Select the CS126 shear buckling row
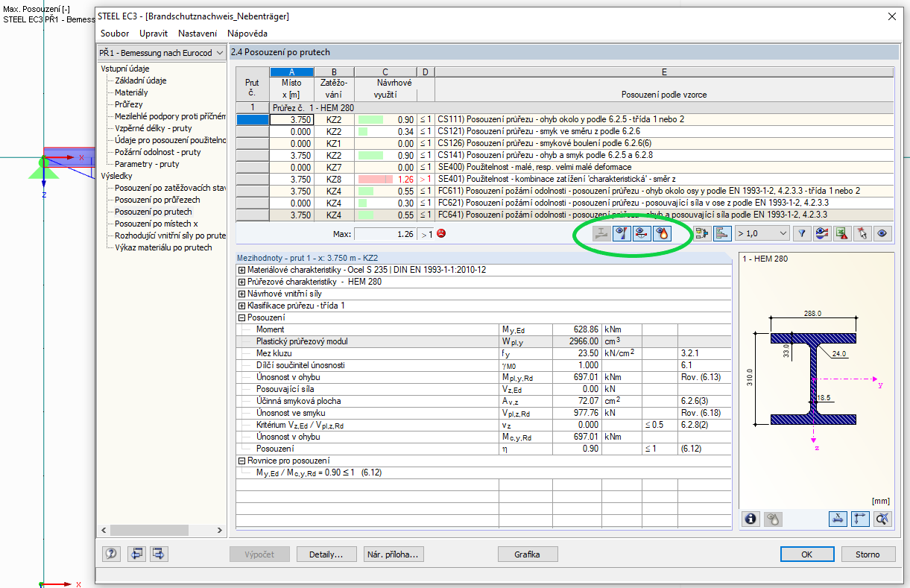This screenshot has height=588, width=910. click(564, 143)
